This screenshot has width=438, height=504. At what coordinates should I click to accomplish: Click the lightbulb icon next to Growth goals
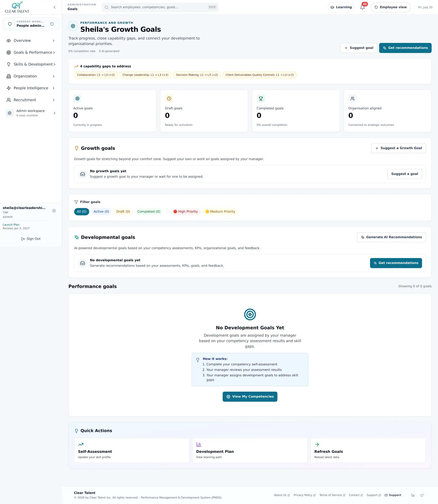[x=76, y=148]
